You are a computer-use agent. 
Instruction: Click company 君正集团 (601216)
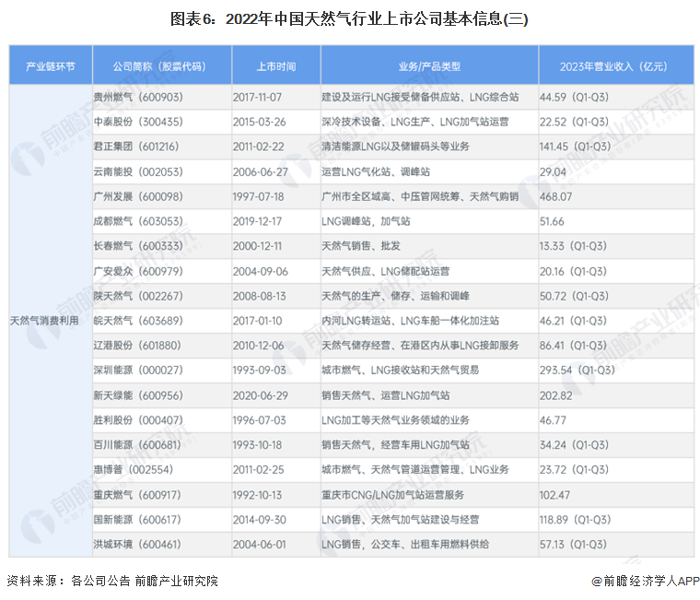pos(136,147)
